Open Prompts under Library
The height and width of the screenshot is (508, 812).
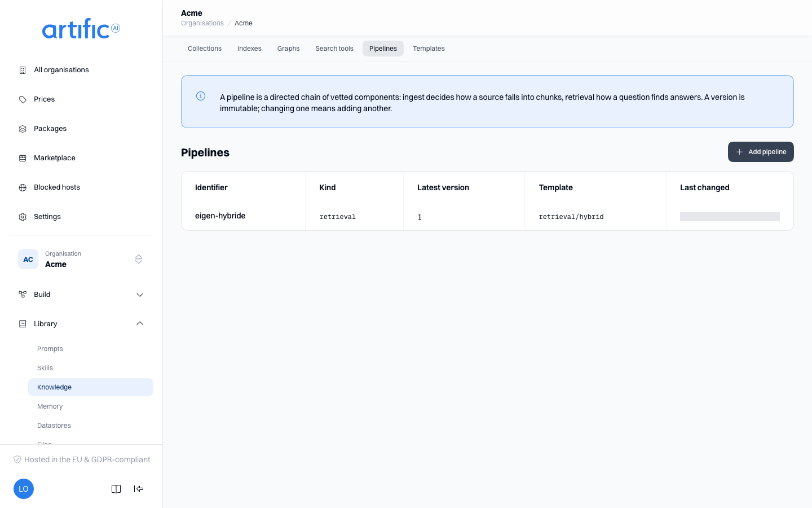(x=91, y=349)
